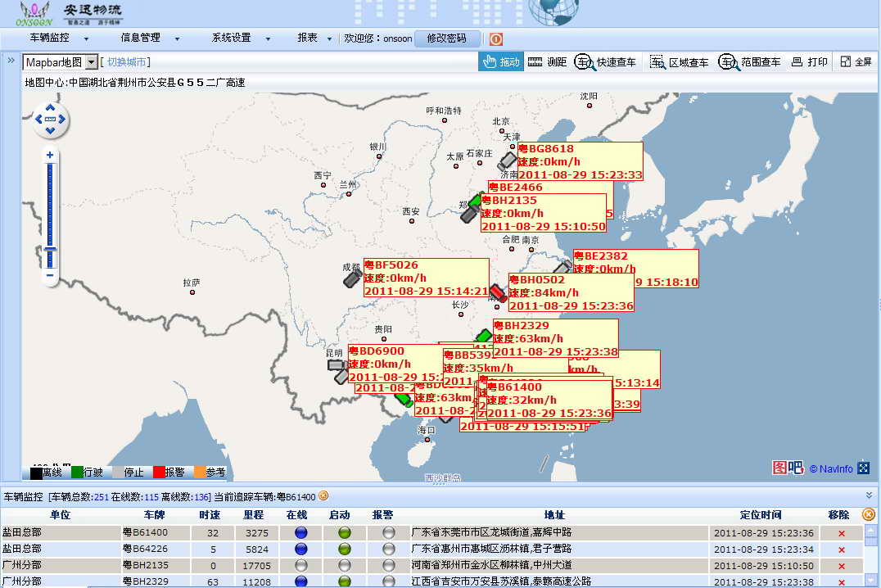Click the blue online light for 粤B61400
The image size is (881, 588).
[x=301, y=532]
